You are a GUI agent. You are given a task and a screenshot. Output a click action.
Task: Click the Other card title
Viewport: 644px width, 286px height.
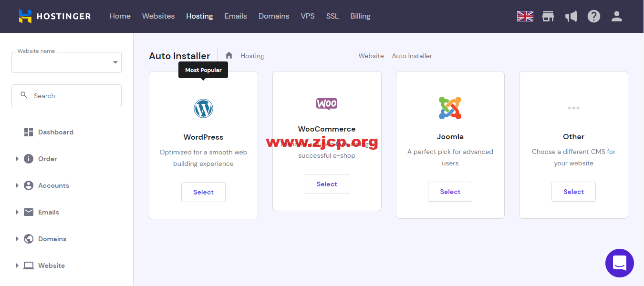573,136
